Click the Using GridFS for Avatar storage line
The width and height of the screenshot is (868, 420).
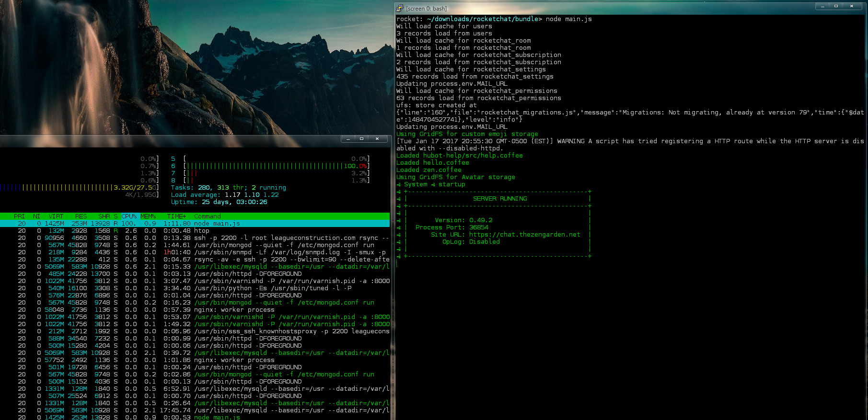pos(456,177)
